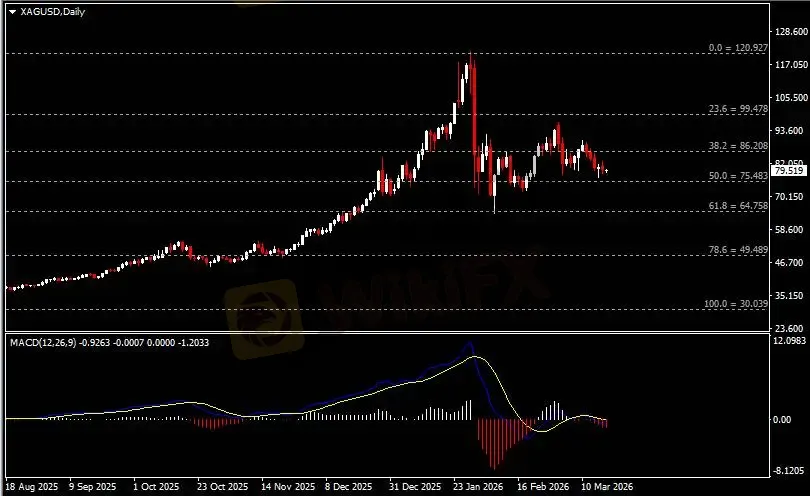Click the 58.600 price axis value
Screen dimensions: 810x496
tap(791, 229)
